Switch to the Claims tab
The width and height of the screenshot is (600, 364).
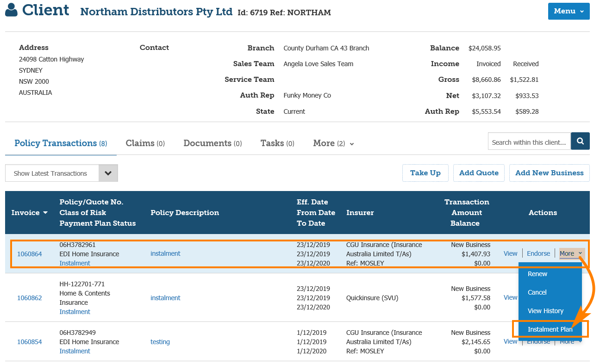click(145, 143)
